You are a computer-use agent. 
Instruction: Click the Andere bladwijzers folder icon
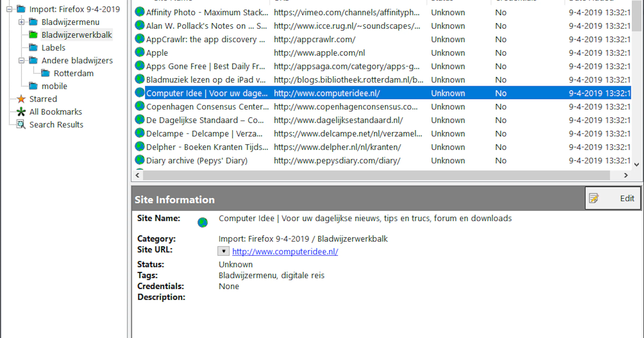point(33,60)
